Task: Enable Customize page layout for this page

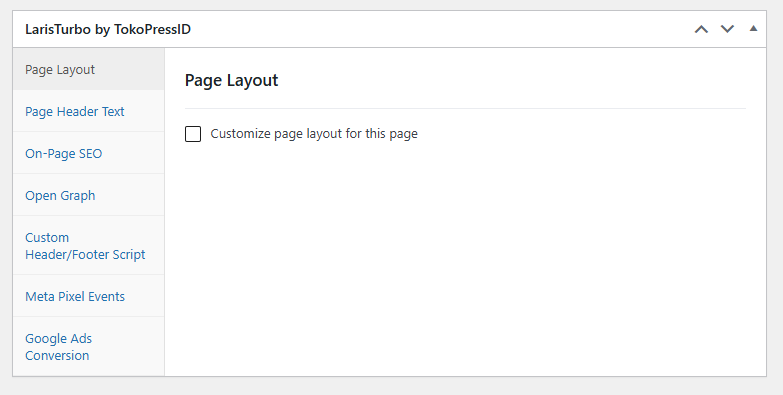Action: point(193,134)
